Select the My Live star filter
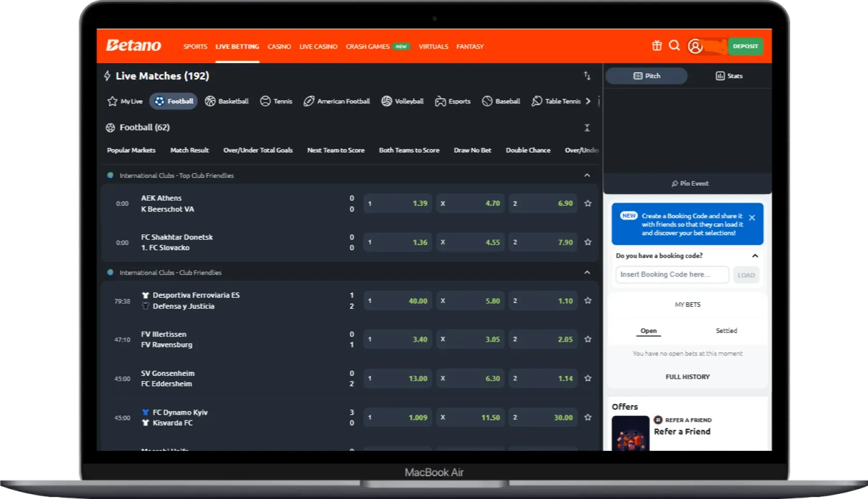This screenshot has width=868, height=499. point(125,101)
